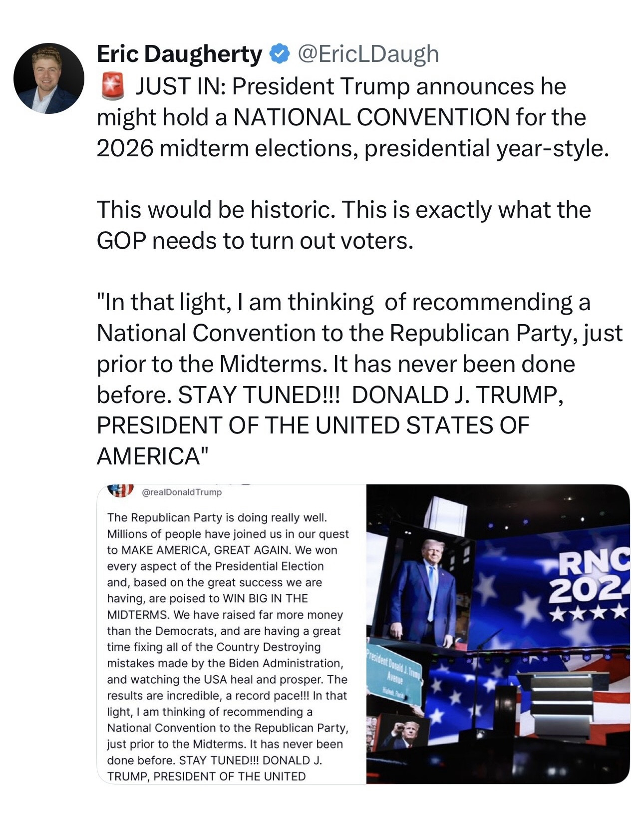Click the red siren emoji
The height and width of the screenshot is (823, 644).
(112, 86)
